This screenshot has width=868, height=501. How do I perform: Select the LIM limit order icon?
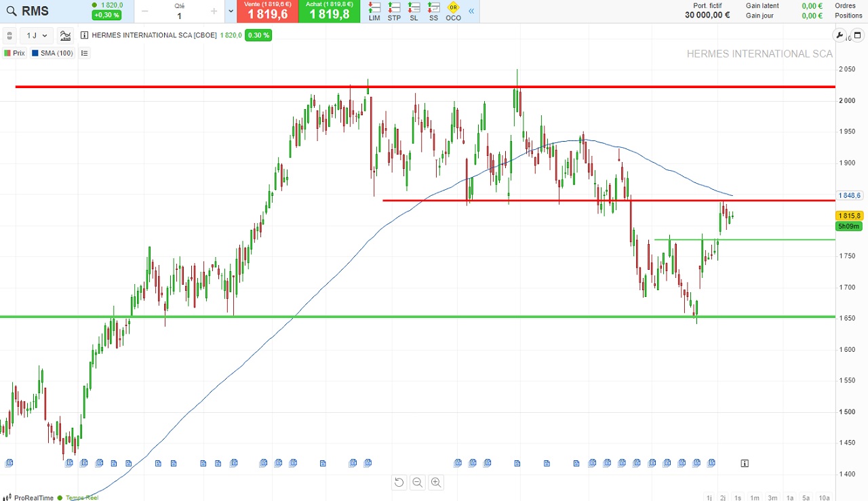pos(374,12)
